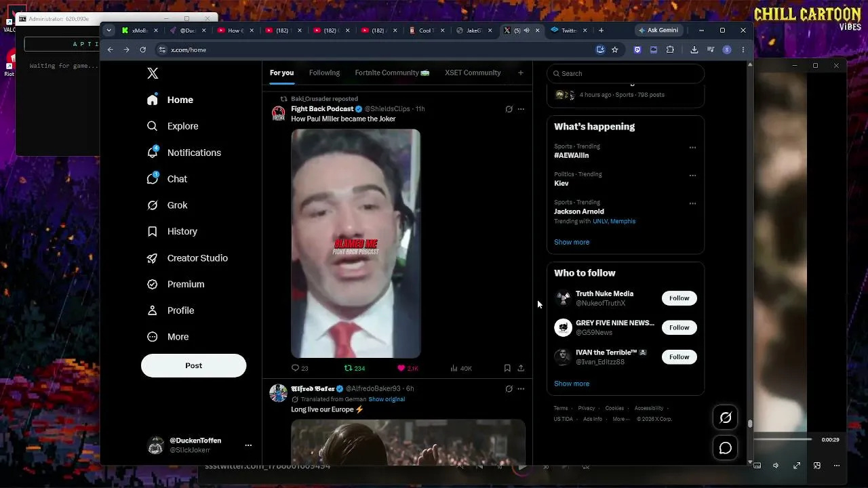The height and width of the screenshot is (488, 868).
Task: Open the floating messages chat button
Action: tap(726, 448)
